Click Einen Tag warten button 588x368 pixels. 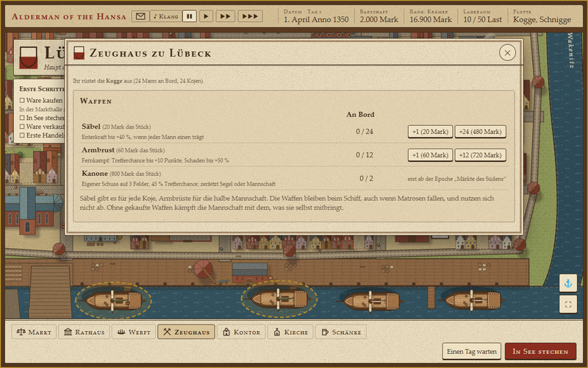[x=471, y=352]
